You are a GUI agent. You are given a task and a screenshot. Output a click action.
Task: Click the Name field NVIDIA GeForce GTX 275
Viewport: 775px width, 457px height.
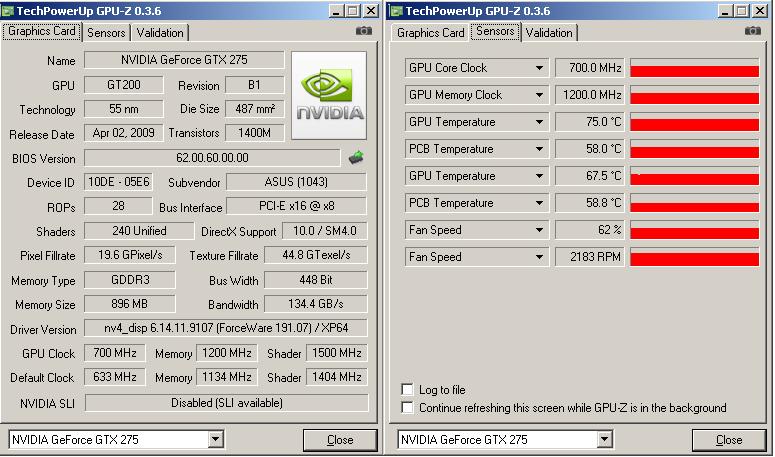[184, 60]
